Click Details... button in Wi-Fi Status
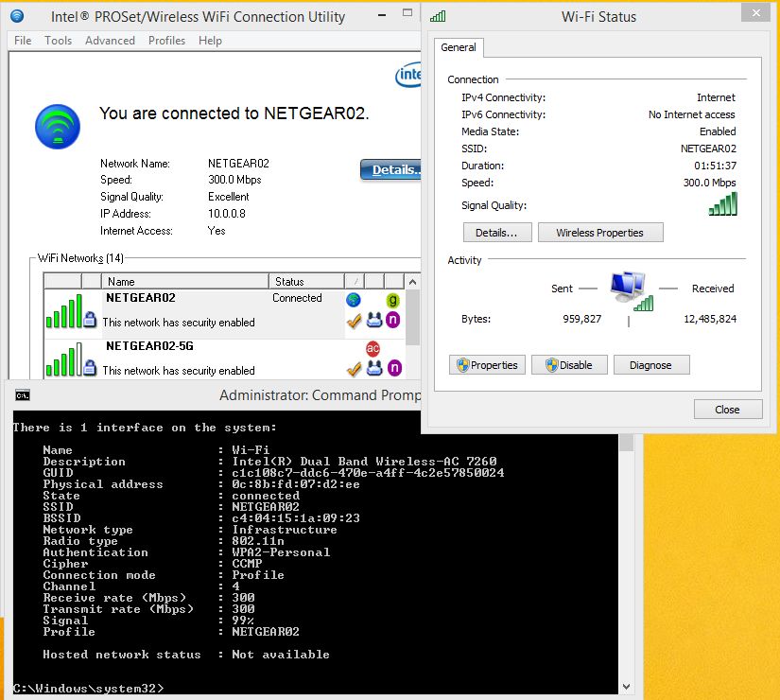This screenshot has width=780, height=700. (x=497, y=233)
